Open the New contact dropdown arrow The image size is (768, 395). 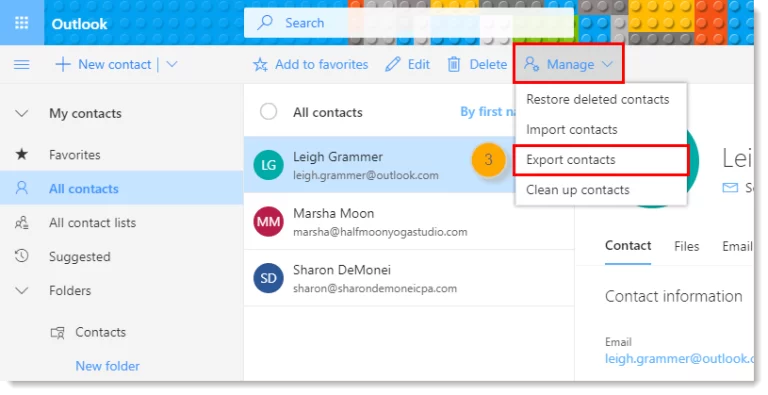171,64
